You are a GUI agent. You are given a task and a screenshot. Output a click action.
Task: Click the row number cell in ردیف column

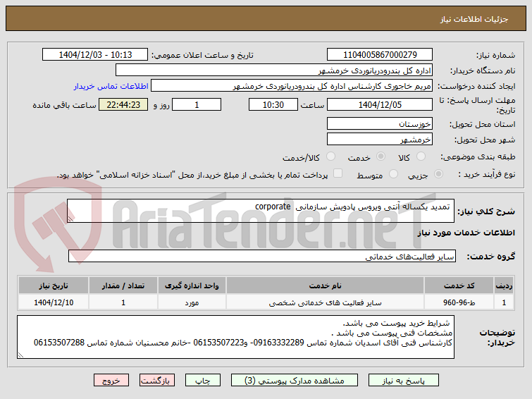coord(504,302)
